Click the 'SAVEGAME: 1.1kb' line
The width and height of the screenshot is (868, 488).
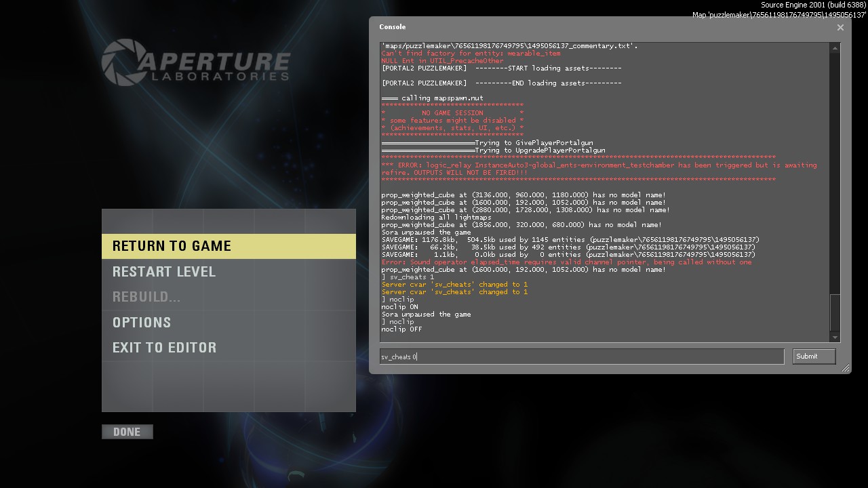568,255
